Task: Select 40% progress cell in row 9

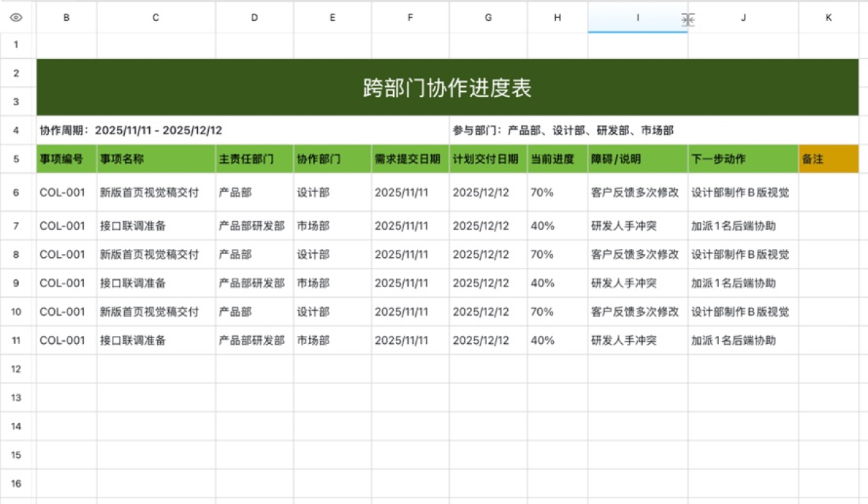Action: [x=557, y=283]
